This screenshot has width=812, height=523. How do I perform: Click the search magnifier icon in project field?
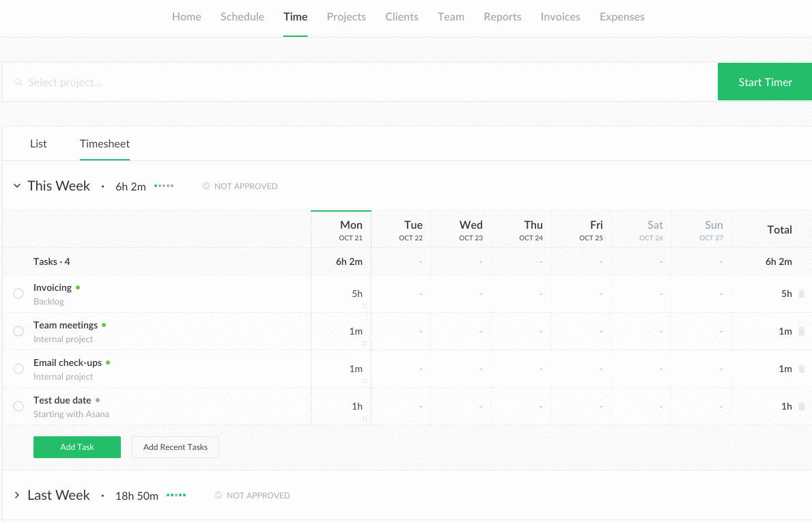point(18,83)
